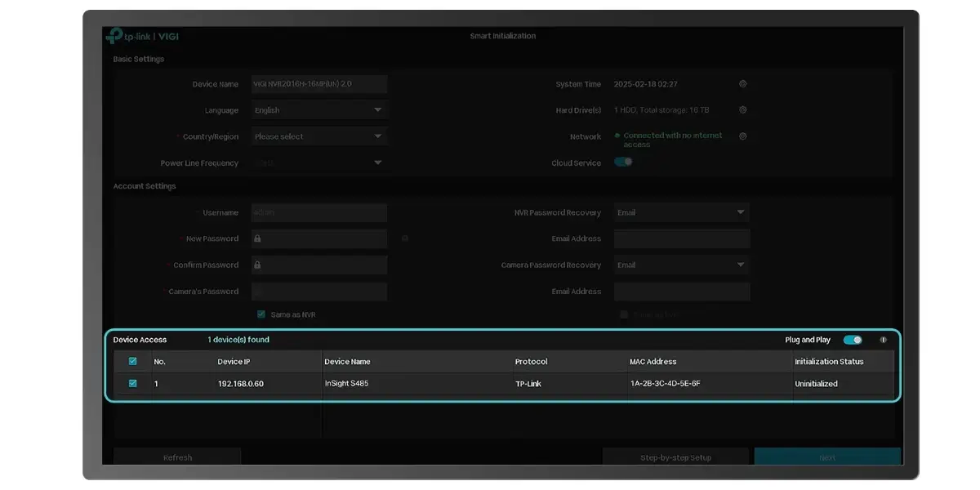980x490 pixels.
Task: Focus the Device Name input in Basic Settings
Action: [319, 84]
